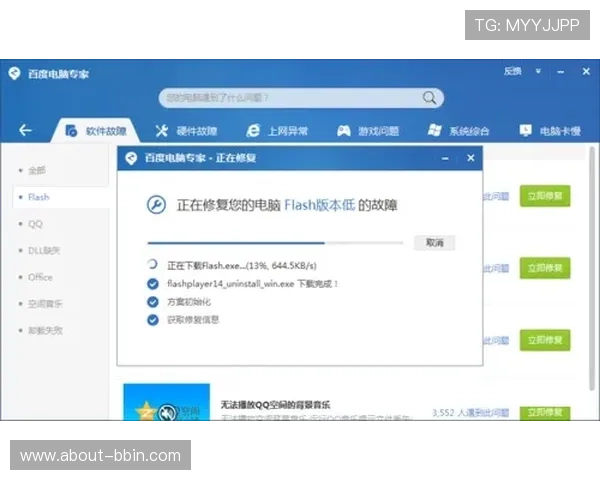Select 卸载失败 in the sidebar
Screen dimensions: 600x480
tap(45, 330)
